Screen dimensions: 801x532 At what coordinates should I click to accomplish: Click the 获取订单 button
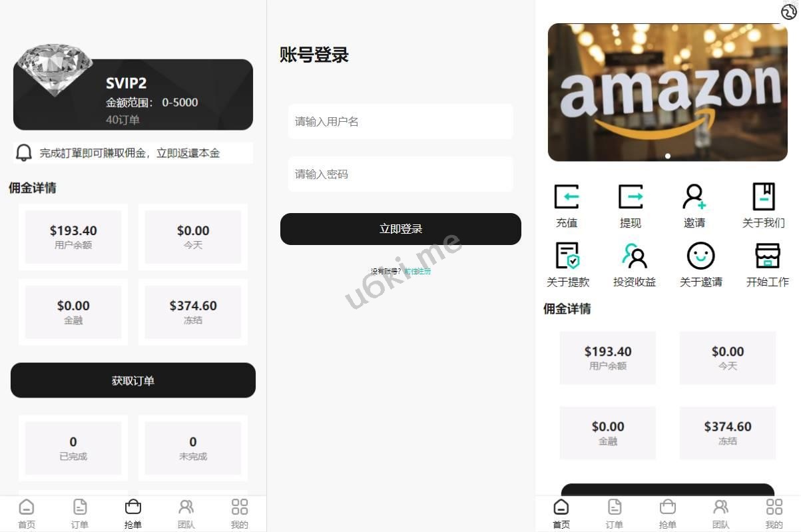coord(133,380)
